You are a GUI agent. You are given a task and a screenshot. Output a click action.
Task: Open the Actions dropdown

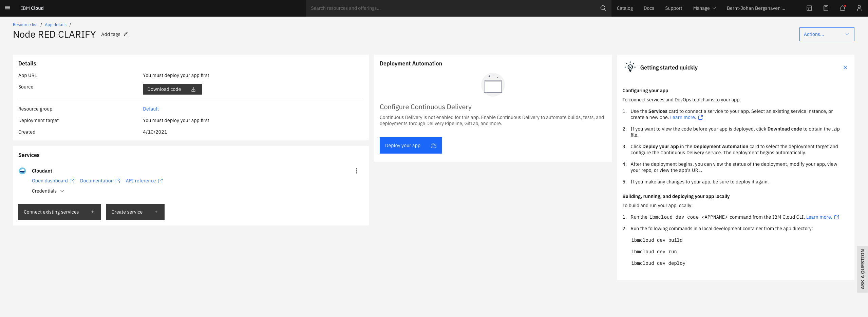coord(827,34)
